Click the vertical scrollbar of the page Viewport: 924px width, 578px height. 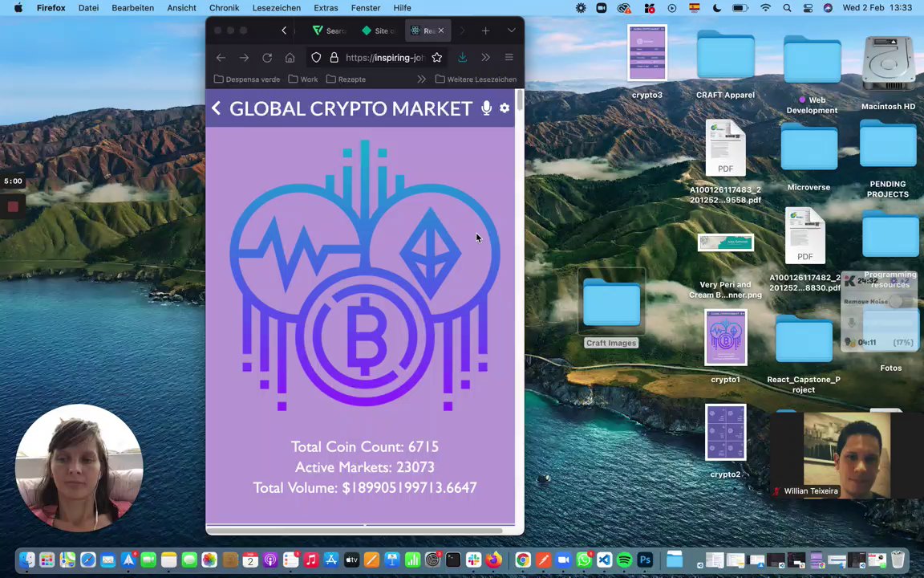point(519,100)
